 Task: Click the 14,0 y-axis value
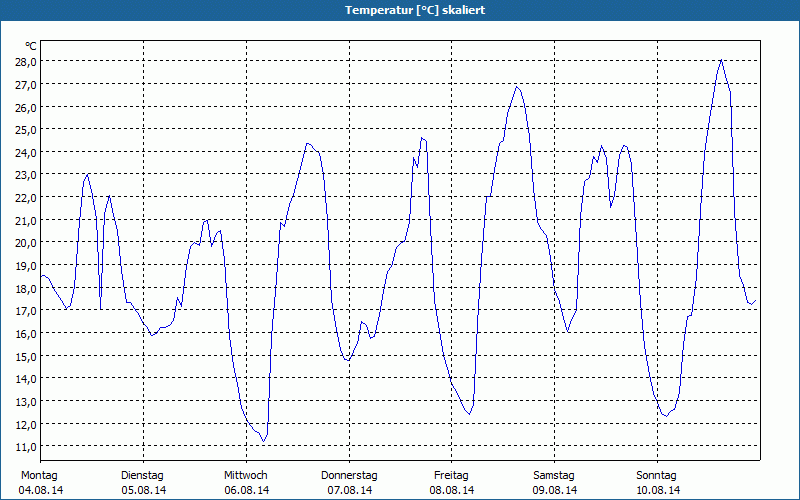(27, 379)
